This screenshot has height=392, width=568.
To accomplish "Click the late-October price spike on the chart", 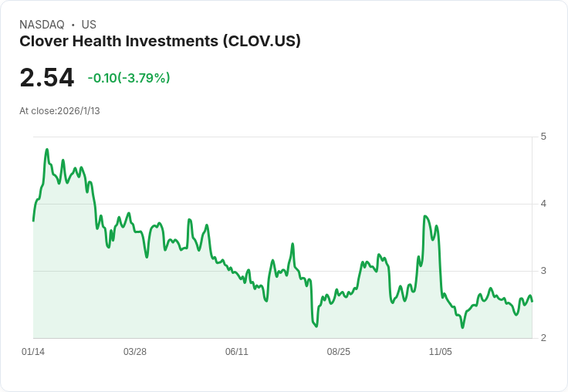I will (426, 217).
